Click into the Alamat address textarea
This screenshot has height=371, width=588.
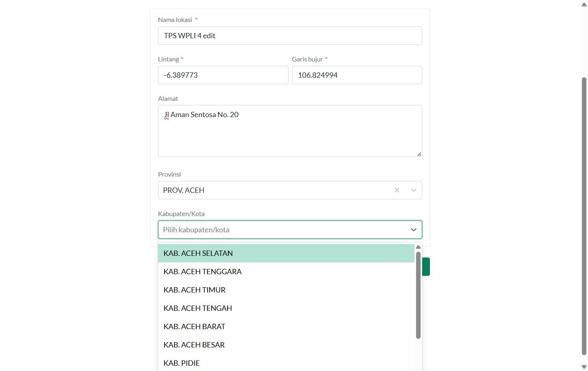point(290,131)
